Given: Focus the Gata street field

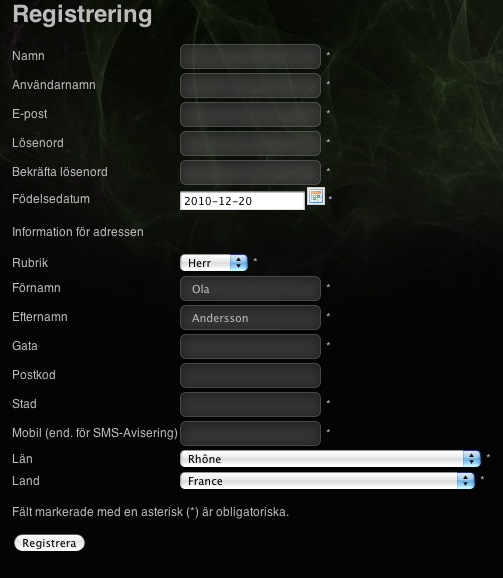Looking at the screenshot, I should [250, 347].
